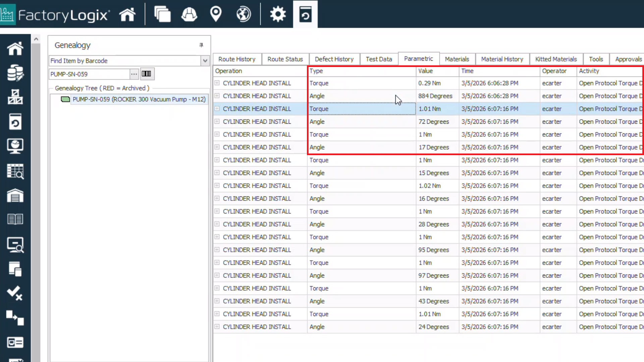Click the ellipsis button beside the barcode field
The height and width of the screenshot is (362, 644).
coord(134,74)
